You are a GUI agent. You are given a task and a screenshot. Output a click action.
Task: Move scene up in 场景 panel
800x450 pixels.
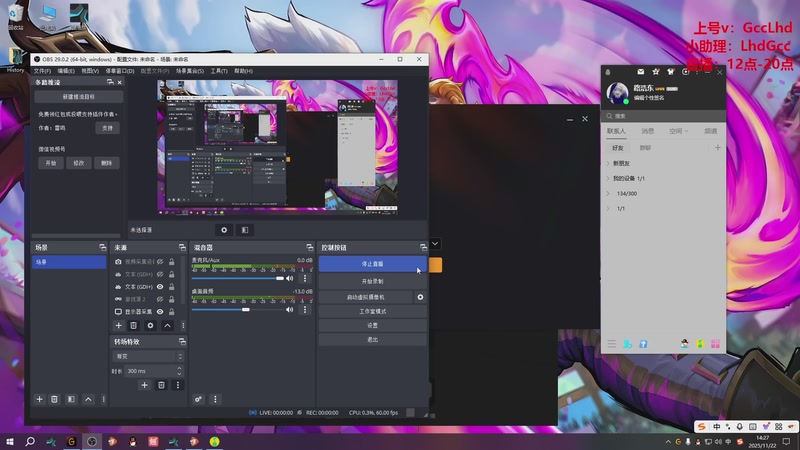pos(88,399)
